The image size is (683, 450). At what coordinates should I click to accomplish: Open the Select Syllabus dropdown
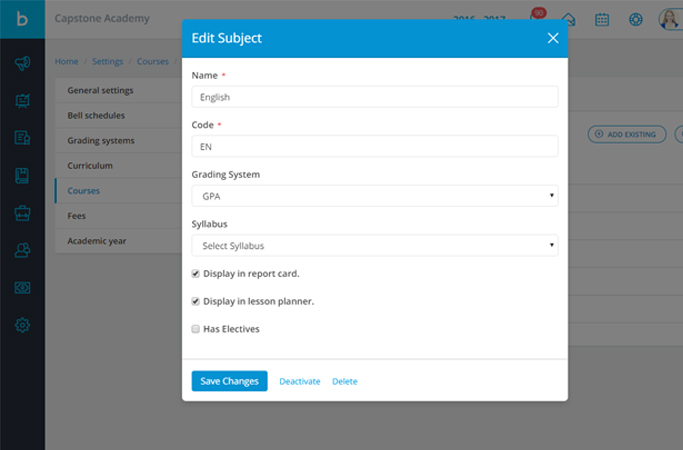coord(375,246)
